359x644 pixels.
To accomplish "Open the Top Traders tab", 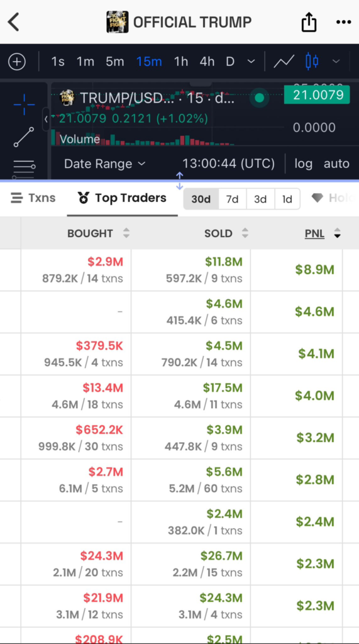I will pos(123,198).
